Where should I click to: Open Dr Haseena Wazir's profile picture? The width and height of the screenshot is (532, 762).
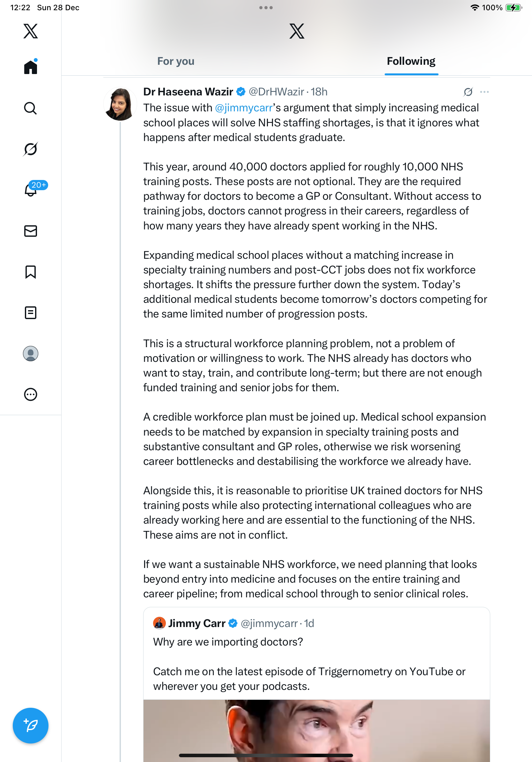(x=120, y=104)
